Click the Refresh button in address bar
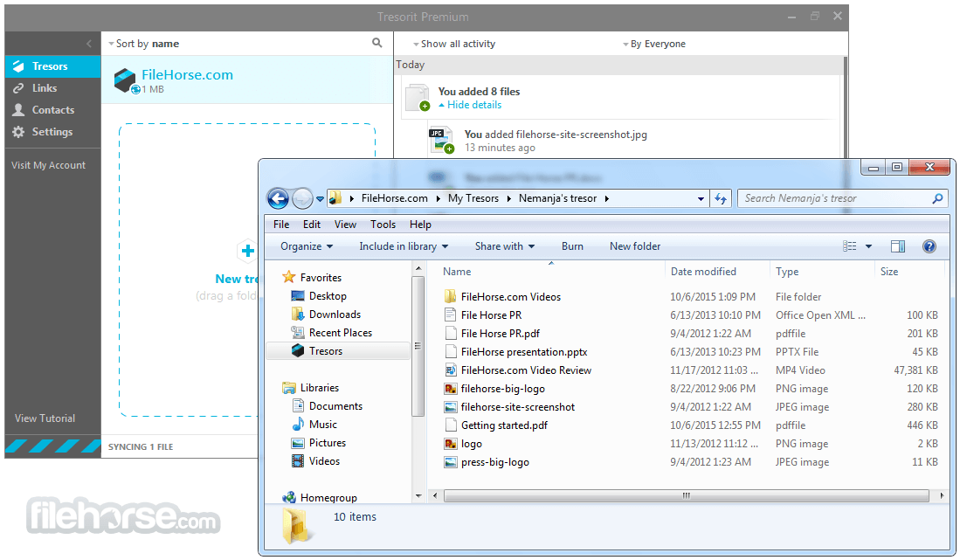960x560 pixels. click(721, 199)
